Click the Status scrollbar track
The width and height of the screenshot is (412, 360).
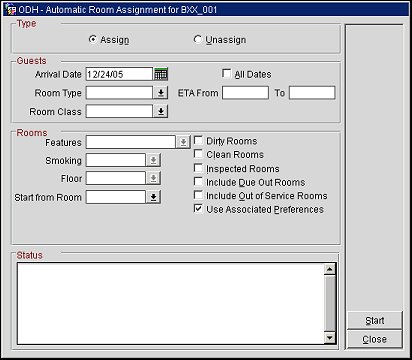(x=330, y=304)
